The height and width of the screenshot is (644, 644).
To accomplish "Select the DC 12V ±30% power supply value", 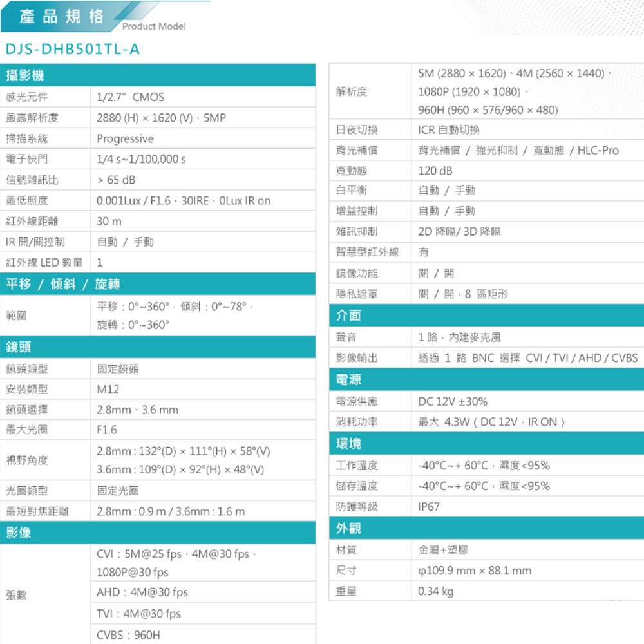I will 453,402.
